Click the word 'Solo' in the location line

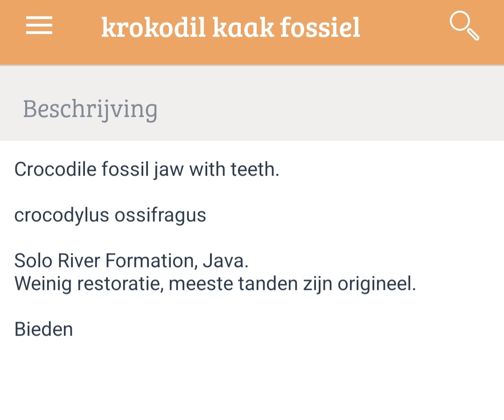click(34, 260)
